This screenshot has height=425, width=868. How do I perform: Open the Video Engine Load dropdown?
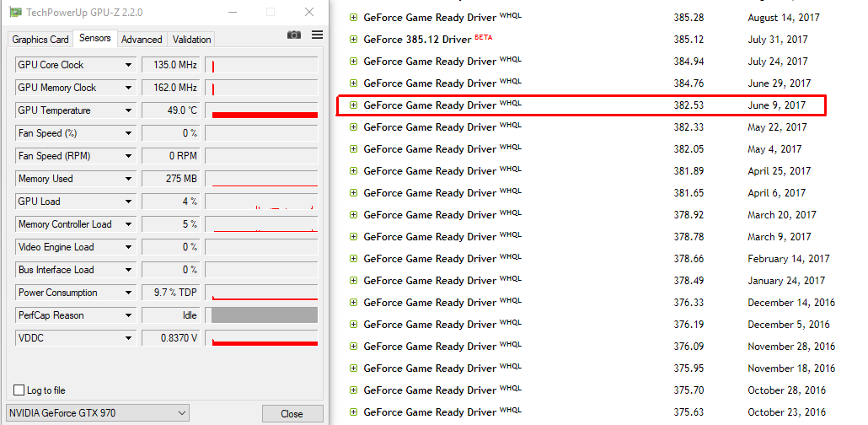[128, 246]
